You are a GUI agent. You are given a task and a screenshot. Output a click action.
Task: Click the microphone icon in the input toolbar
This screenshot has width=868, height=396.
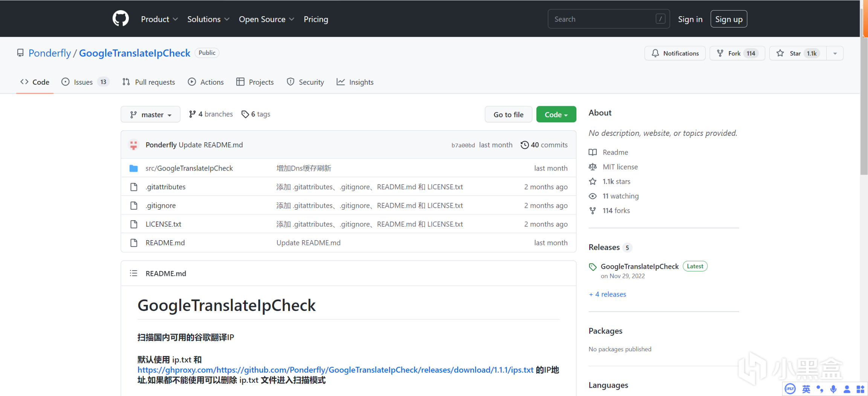click(x=833, y=389)
